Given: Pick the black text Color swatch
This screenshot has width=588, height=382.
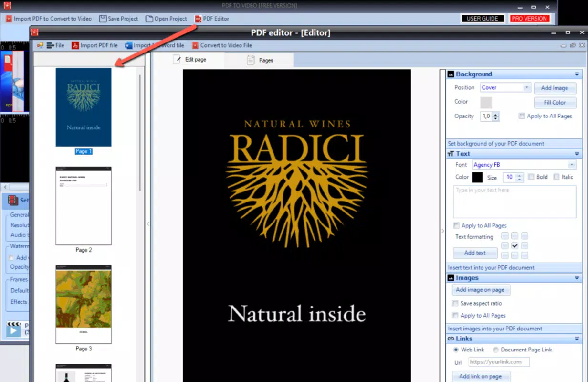Looking at the screenshot, I should click(477, 177).
